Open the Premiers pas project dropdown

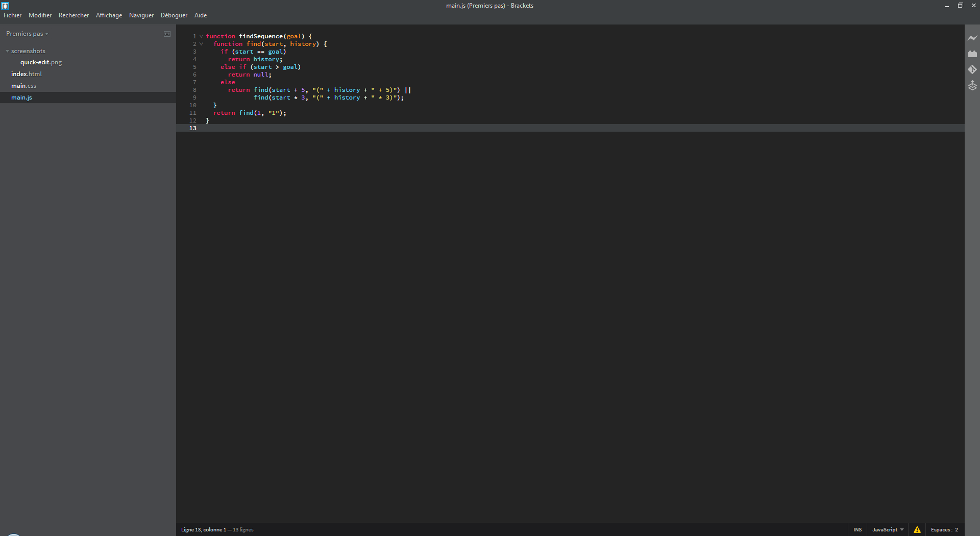pyautogui.click(x=27, y=34)
